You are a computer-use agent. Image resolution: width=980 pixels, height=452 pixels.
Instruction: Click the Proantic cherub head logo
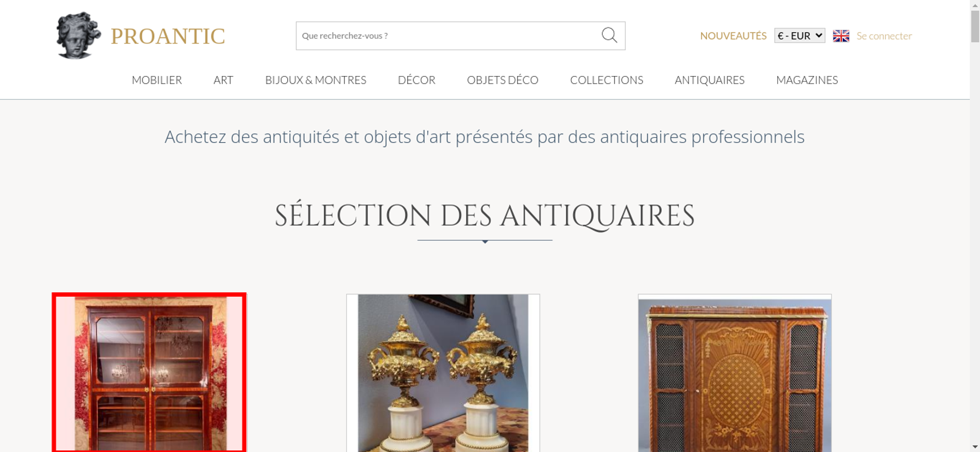(78, 36)
